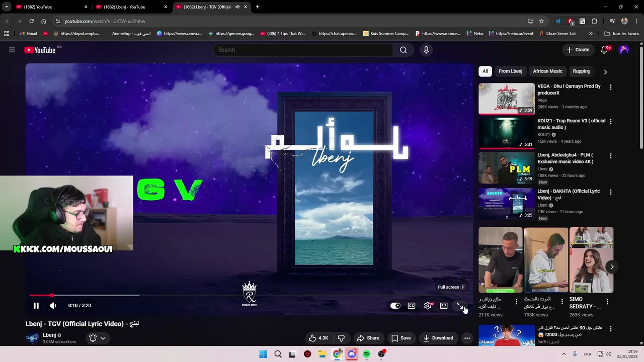This screenshot has width=644, height=362.
Task: Show more bookmarks chevron
Action: click(x=591, y=34)
